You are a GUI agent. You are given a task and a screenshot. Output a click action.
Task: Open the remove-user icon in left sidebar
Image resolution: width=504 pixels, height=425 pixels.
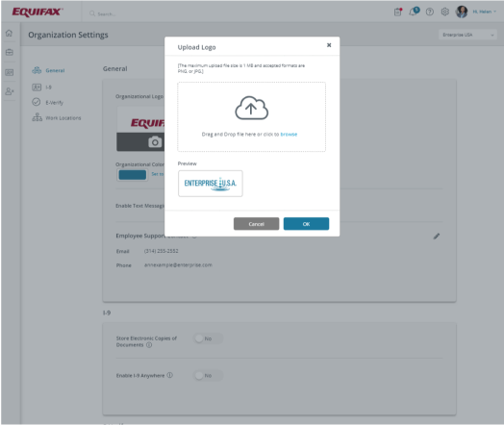coord(10,91)
